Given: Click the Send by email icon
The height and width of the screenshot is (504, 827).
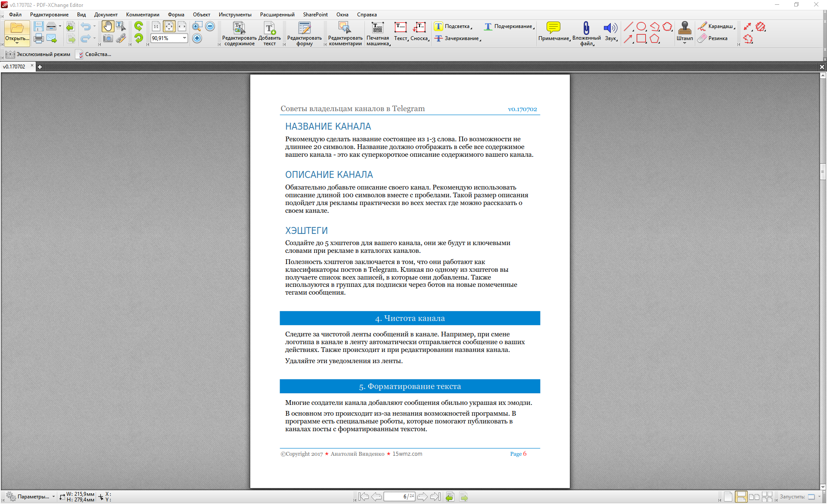Looking at the screenshot, I should pyautogui.click(x=52, y=38).
